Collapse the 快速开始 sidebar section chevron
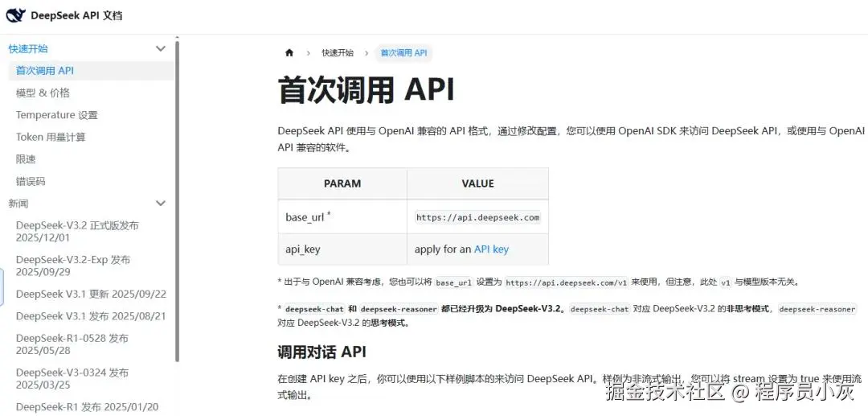 pyautogui.click(x=161, y=49)
